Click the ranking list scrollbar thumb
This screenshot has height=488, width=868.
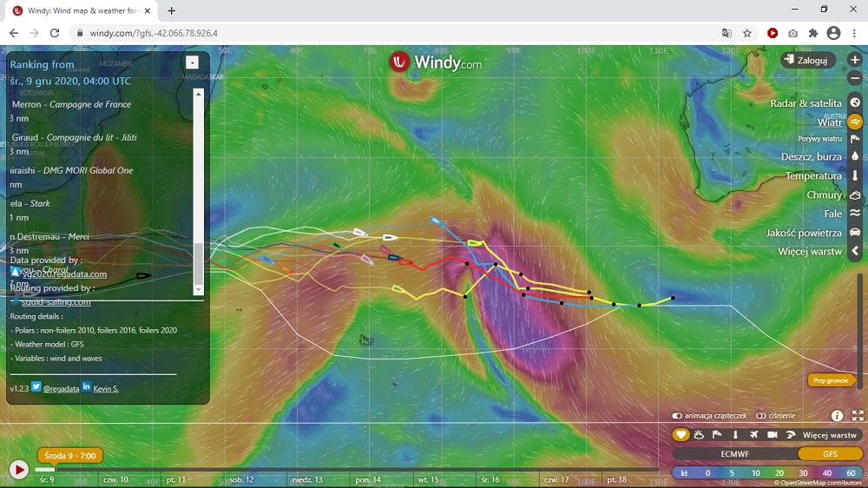pyautogui.click(x=198, y=264)
